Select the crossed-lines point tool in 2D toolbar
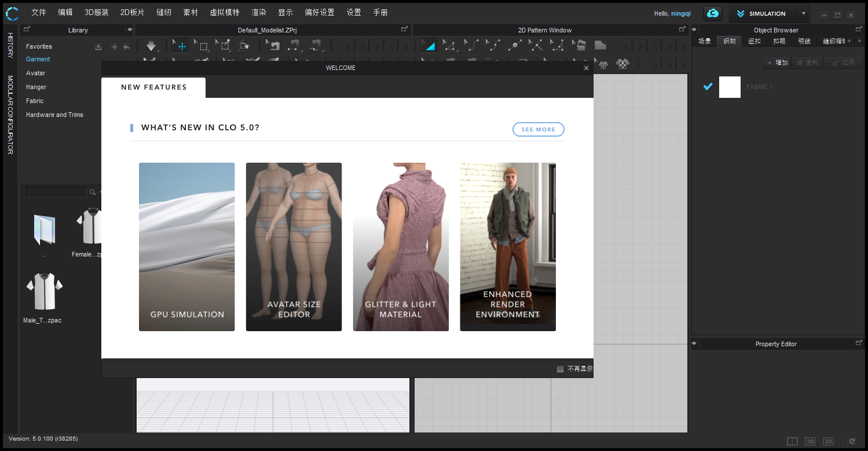 (x=536, y=46)
